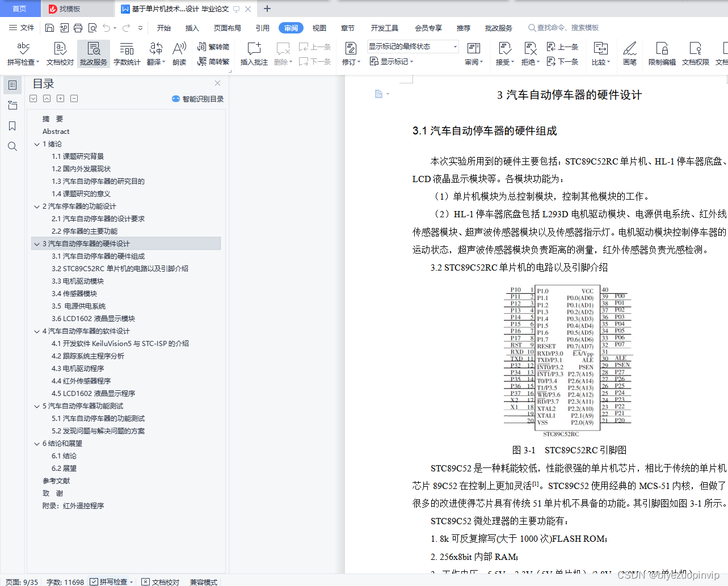Open the document proofreading tool (文档校对)
Viewport: 728px width, 586px height.
60,54
